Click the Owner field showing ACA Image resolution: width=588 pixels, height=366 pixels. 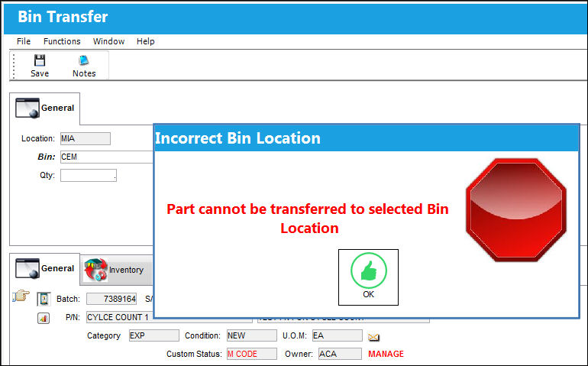(x=340, y=354)
